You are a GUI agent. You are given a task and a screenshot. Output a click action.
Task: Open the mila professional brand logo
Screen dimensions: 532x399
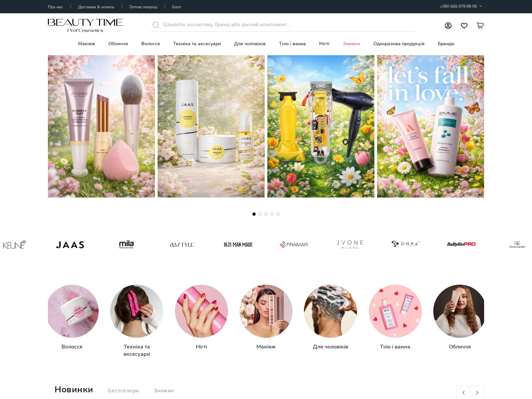click(x=126, y=244)
